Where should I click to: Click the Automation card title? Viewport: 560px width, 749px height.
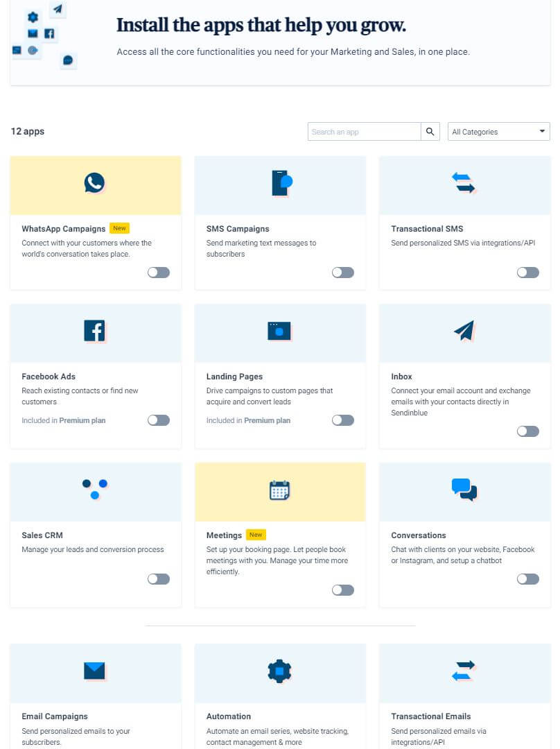pyautogui.click(x=229, y=716)
